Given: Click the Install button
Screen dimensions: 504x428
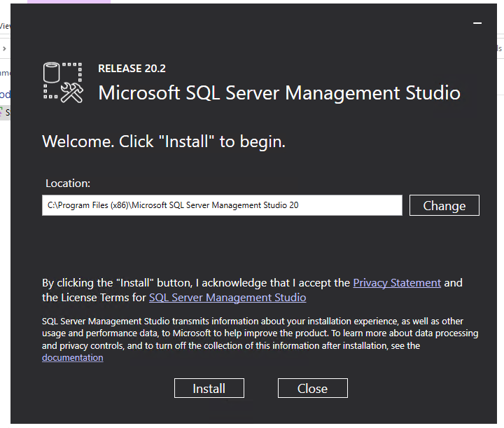Looking at the screenshot, I should pyautogui.click(x=209, y=388).
